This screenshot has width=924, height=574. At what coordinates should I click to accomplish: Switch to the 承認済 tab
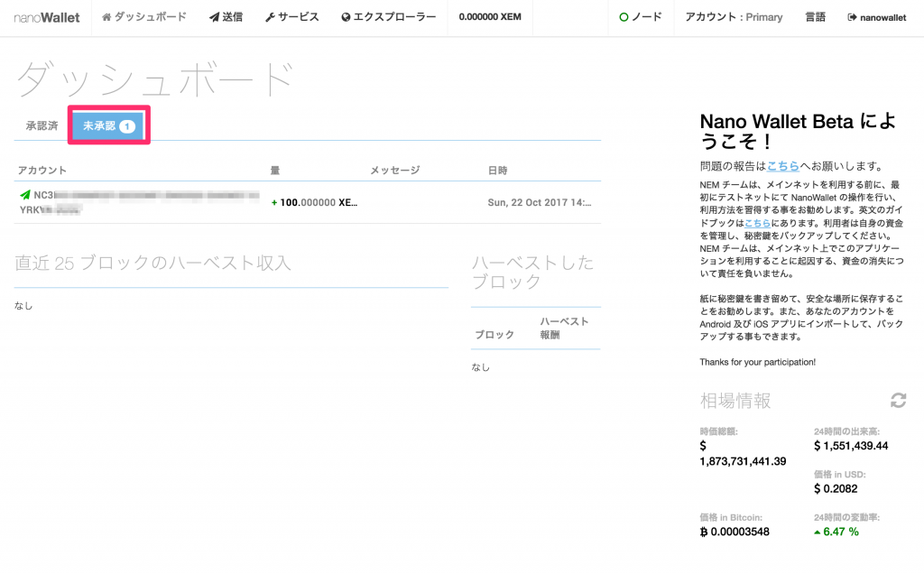point(42,125)
